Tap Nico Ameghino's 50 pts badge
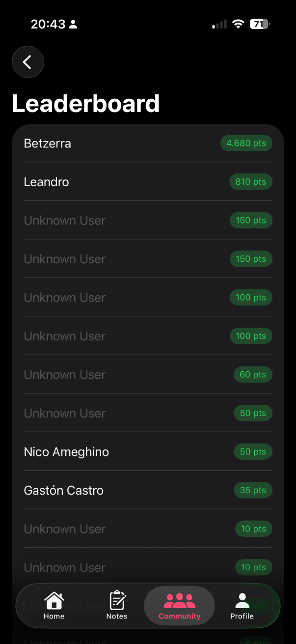 [253, 452]
